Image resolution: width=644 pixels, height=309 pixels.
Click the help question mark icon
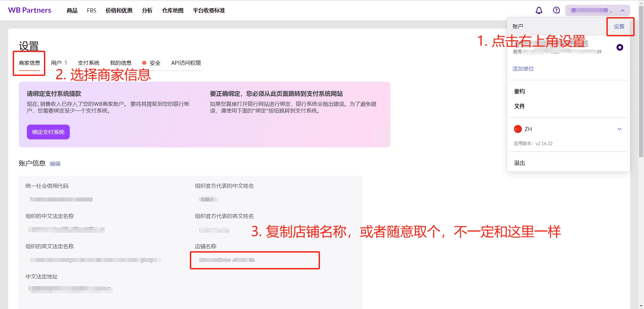[556, 10]
